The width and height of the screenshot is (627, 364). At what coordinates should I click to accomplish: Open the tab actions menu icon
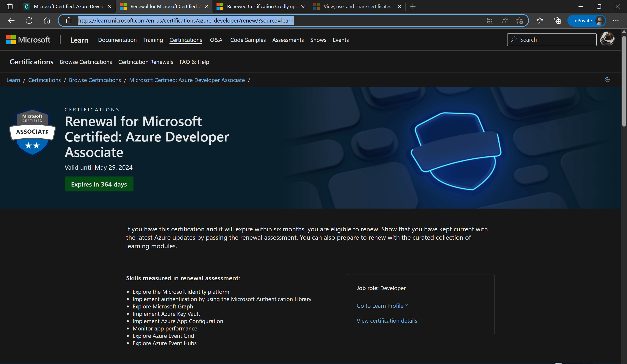[x=10, y=6]
